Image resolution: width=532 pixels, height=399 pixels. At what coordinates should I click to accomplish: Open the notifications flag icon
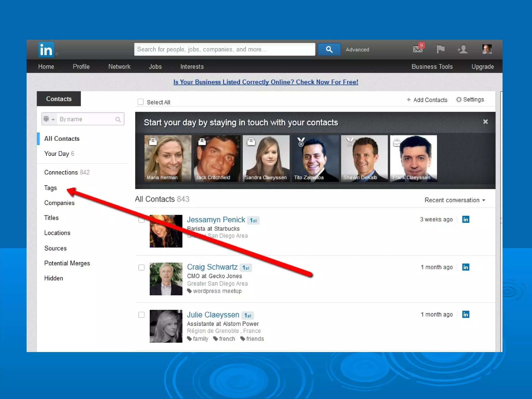[440, 49]
